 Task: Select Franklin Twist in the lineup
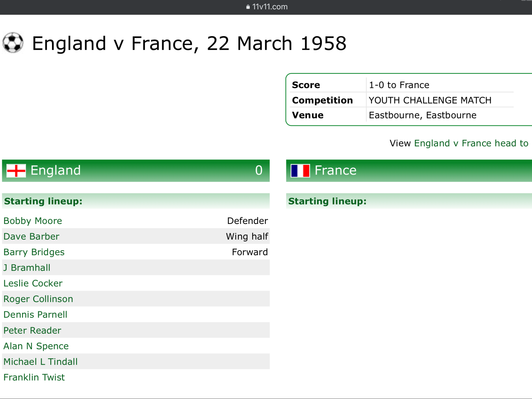pos(34,377)
